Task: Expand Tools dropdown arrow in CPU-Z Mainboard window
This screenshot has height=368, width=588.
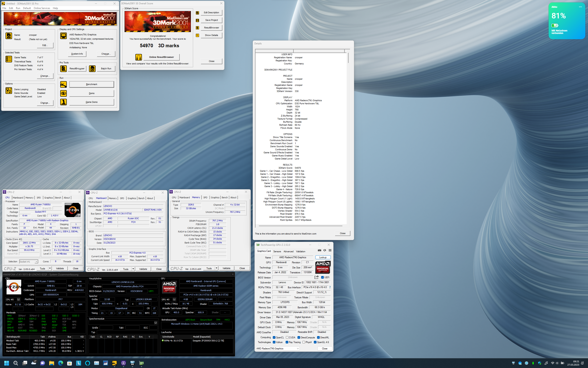Action: [133, 269]
